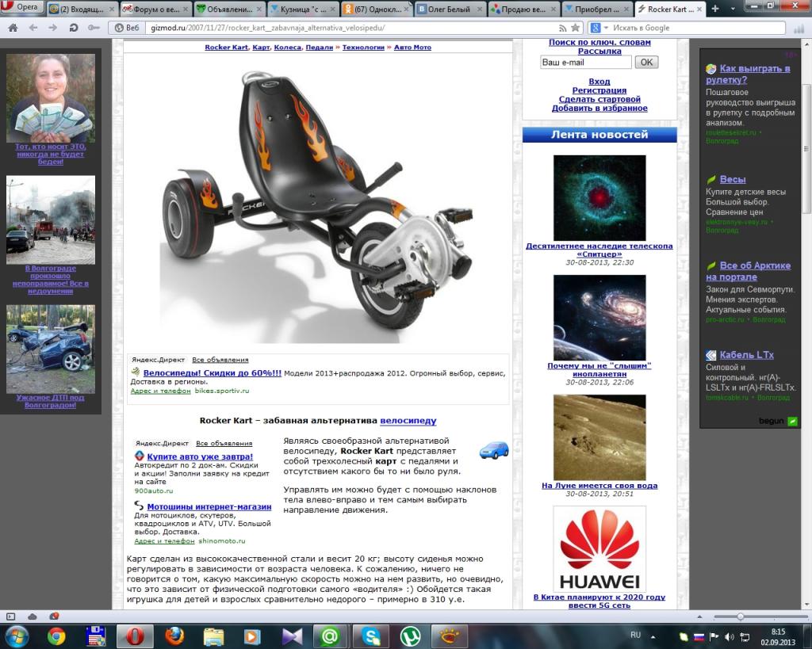Switch to the Одноклассники tab
This screenshot has width=812, height=649.
(377, 9)
